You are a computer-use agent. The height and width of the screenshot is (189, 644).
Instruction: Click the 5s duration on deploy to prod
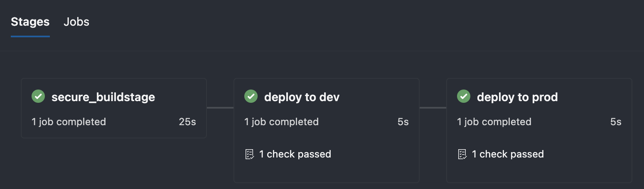pos(616,122)
